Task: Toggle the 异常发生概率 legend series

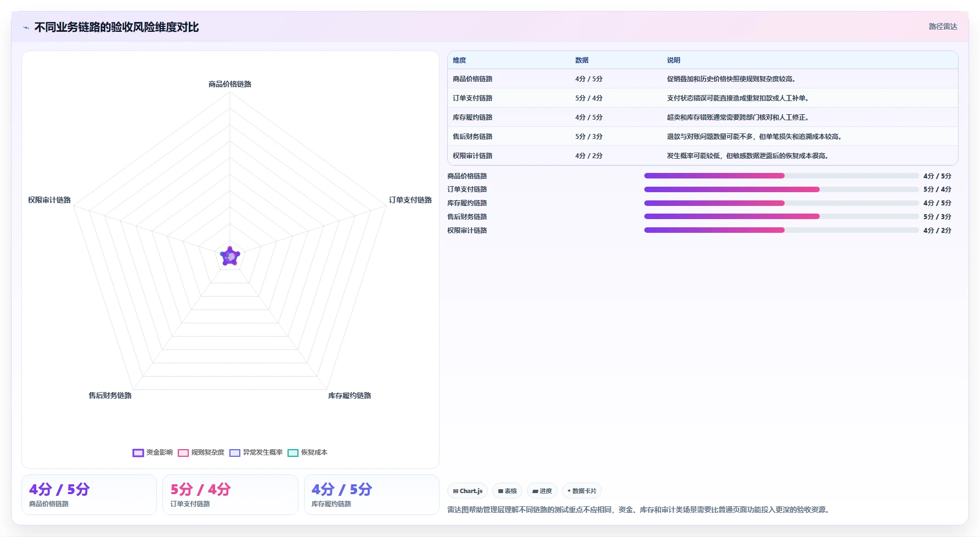Action: 256,452
